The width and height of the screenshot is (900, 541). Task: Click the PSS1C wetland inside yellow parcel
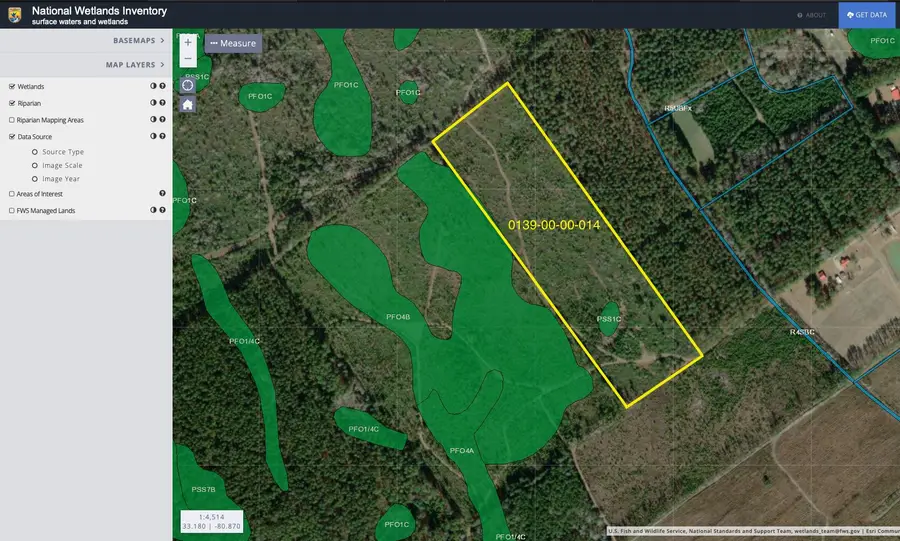coord(609,319)
